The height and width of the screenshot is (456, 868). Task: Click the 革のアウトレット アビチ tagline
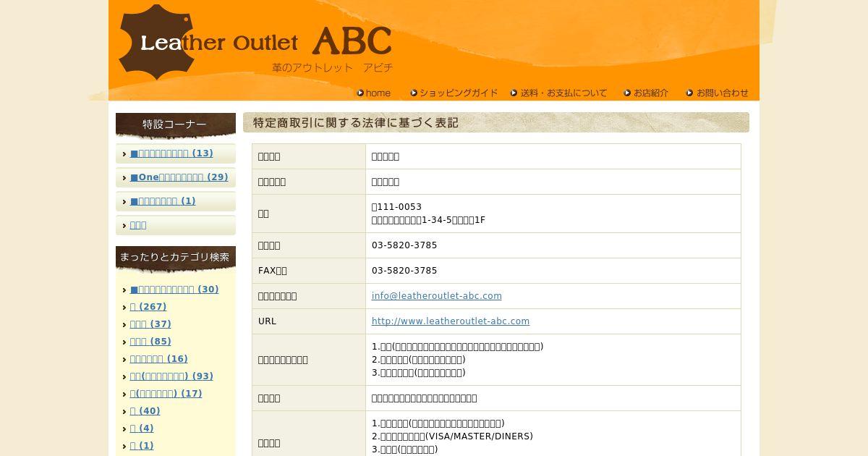point(333,67)
